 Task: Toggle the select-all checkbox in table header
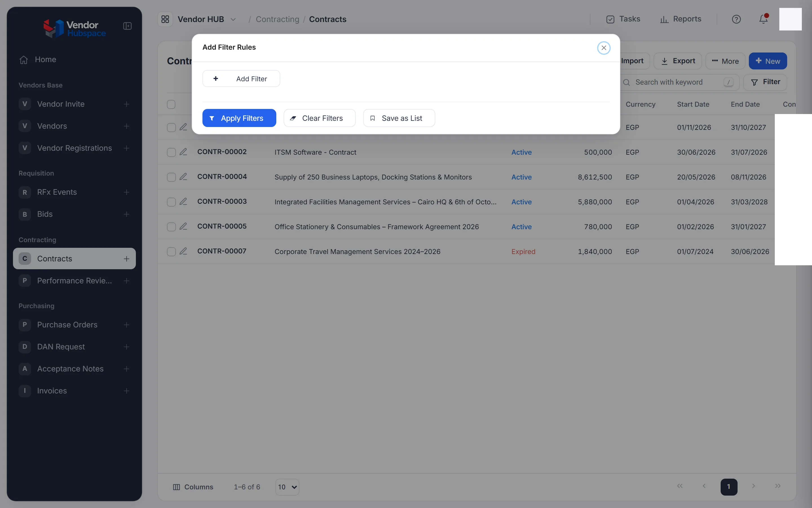171,104
